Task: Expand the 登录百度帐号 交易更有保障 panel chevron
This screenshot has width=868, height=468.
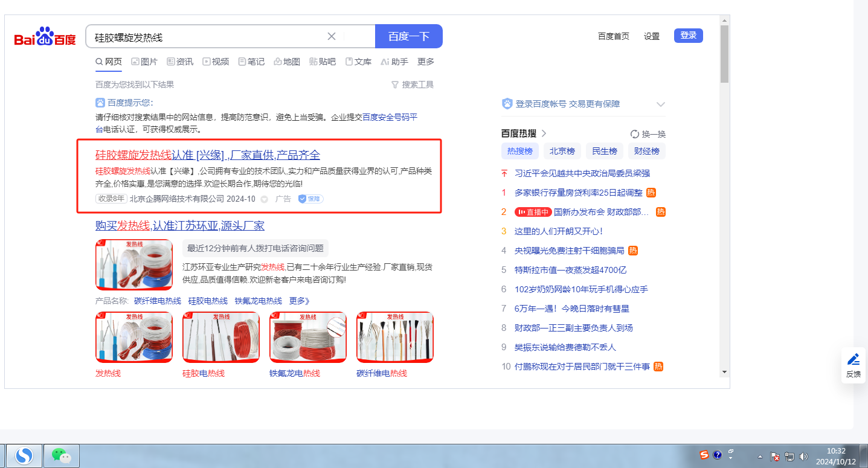Action: pyautogui.click(x=660, y=104)
